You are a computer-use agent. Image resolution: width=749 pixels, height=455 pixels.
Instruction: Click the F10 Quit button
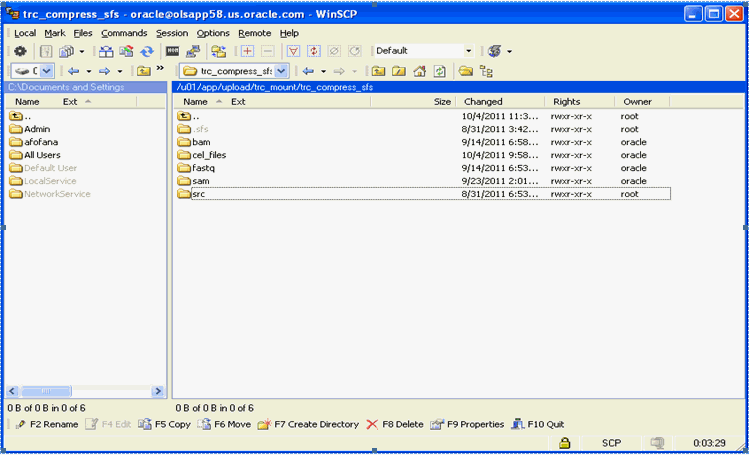coord(538,424)
